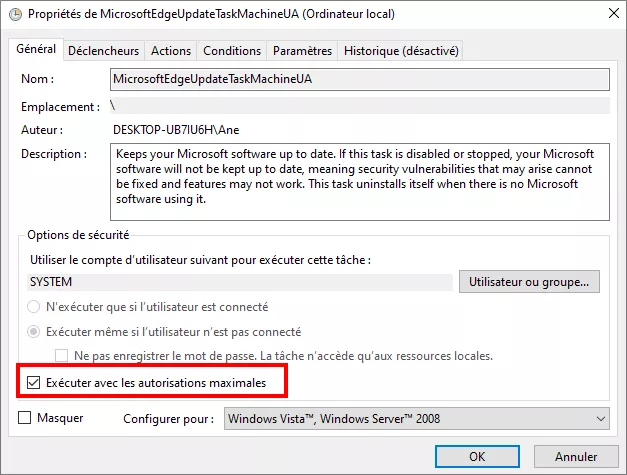Click inside the Description text box

[x=359, y=182]
